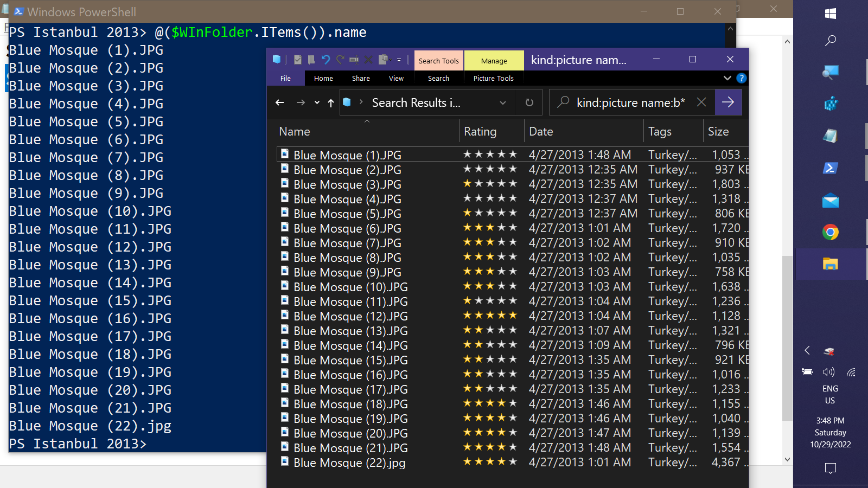Click the magnifier icon in search box

tap(564, 102)
